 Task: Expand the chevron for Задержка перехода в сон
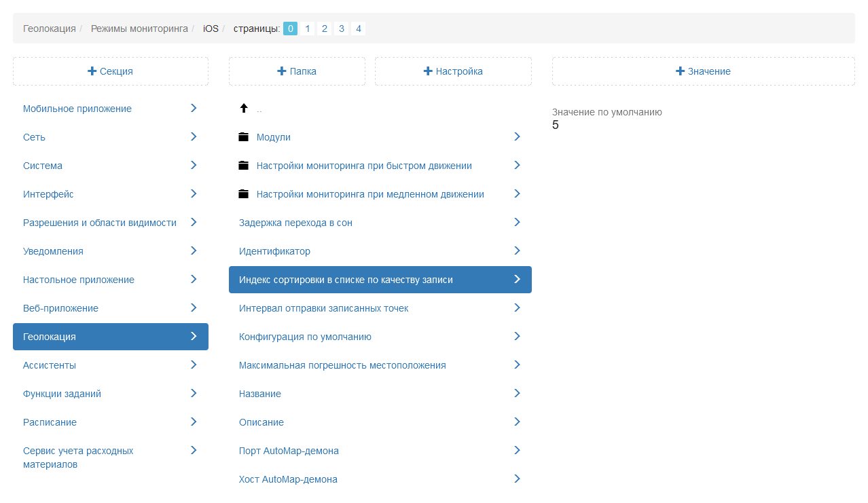point(517,222)
